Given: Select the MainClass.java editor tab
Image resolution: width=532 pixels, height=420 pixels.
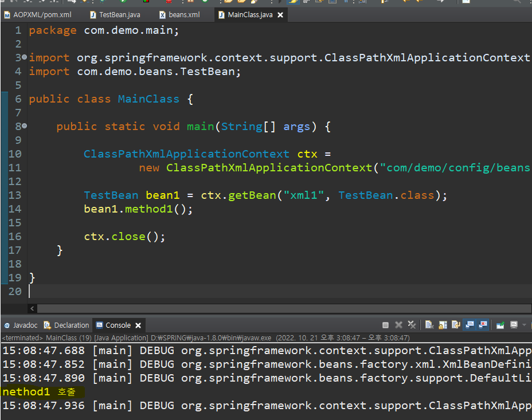Looking at the screenshot, I should pos(250,15).
